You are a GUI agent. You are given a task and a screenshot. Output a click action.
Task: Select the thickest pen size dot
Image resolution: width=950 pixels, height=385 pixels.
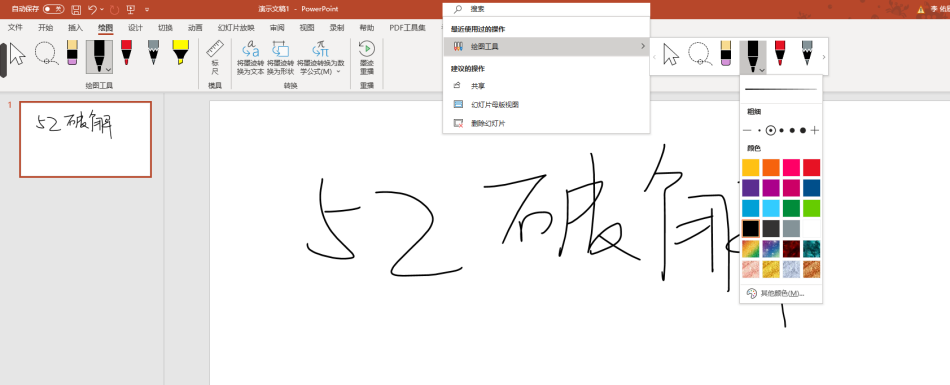pos(803,130)
